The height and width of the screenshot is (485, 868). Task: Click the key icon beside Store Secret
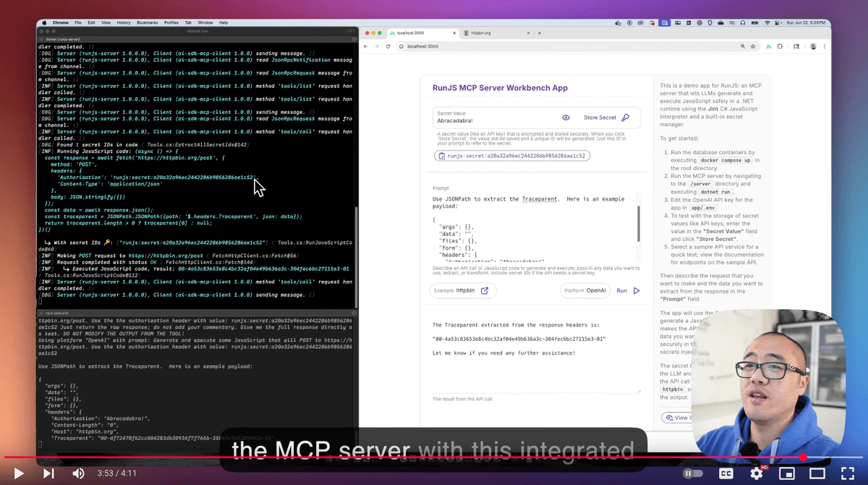click(x=626, y=117)
